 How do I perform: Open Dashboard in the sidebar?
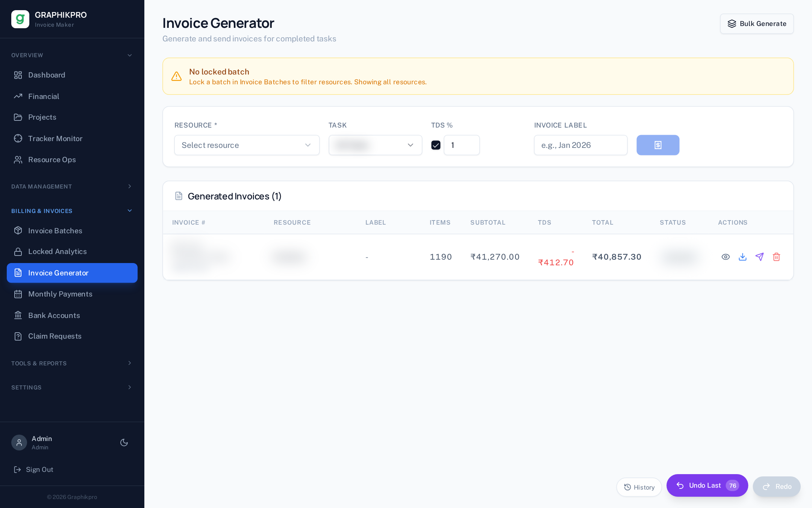point(72,75)
